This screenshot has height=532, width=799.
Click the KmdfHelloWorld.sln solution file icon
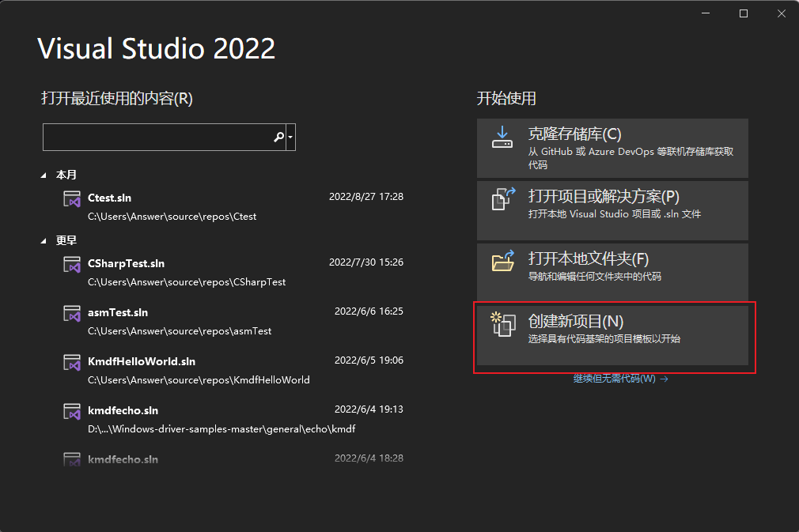click(73, 363)
